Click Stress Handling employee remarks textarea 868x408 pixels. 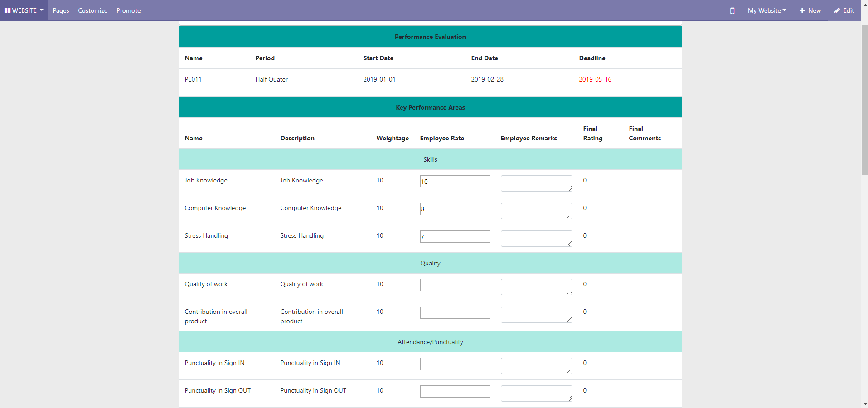(536, 239)
